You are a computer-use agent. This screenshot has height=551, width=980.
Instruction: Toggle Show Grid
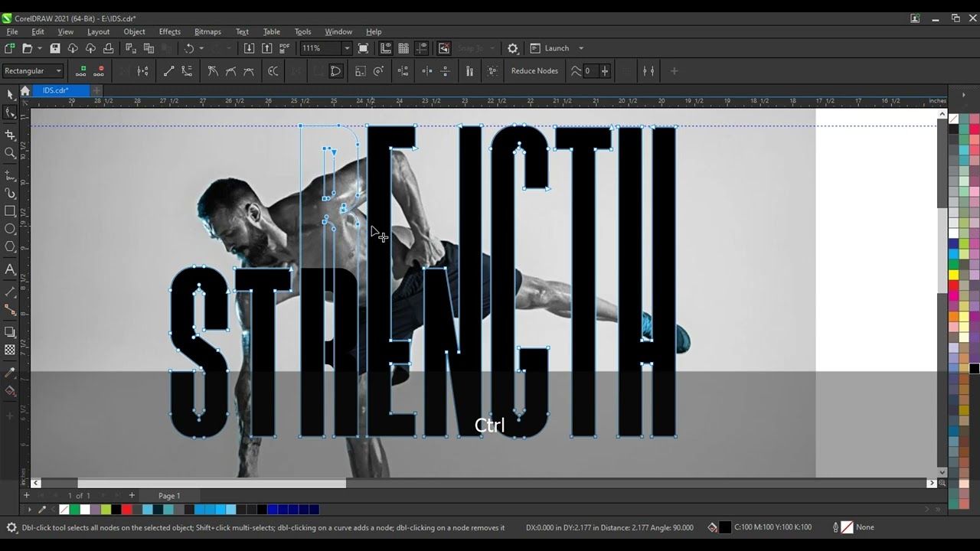pos(403,48)
